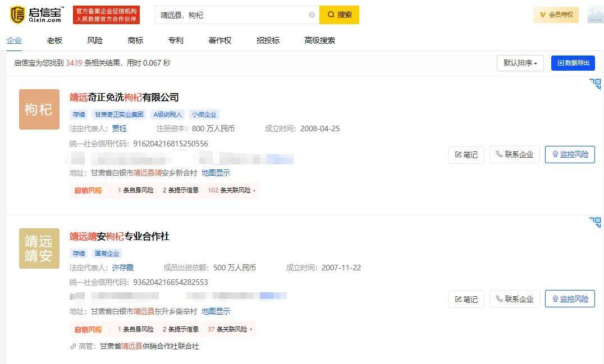604x364 pixels.
Task: Select credit code 916204216815250556
Action: click(x=171, y=144)
